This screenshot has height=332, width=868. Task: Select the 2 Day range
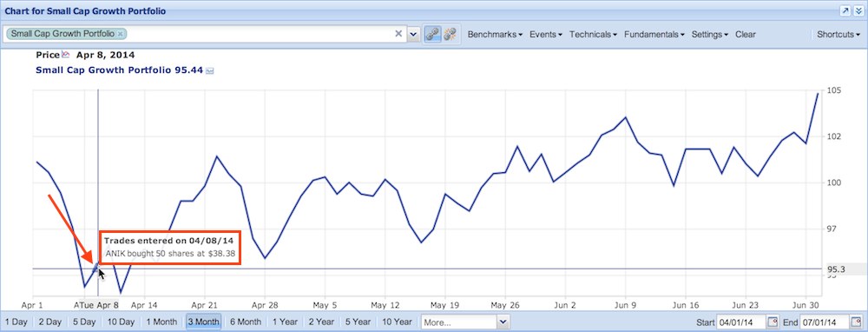tap(49, 322)
